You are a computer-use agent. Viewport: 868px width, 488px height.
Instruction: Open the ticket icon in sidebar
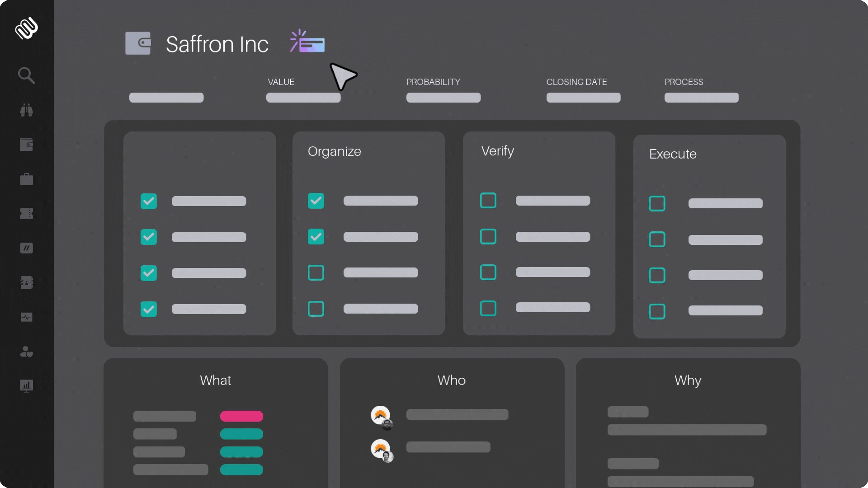[x=26, y=214]
